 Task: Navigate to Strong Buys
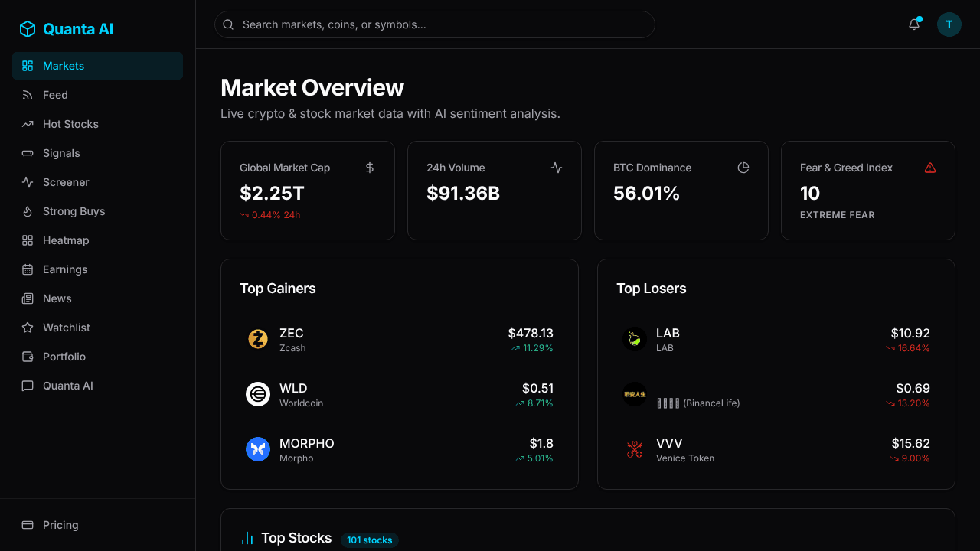(x=97, y=211)
